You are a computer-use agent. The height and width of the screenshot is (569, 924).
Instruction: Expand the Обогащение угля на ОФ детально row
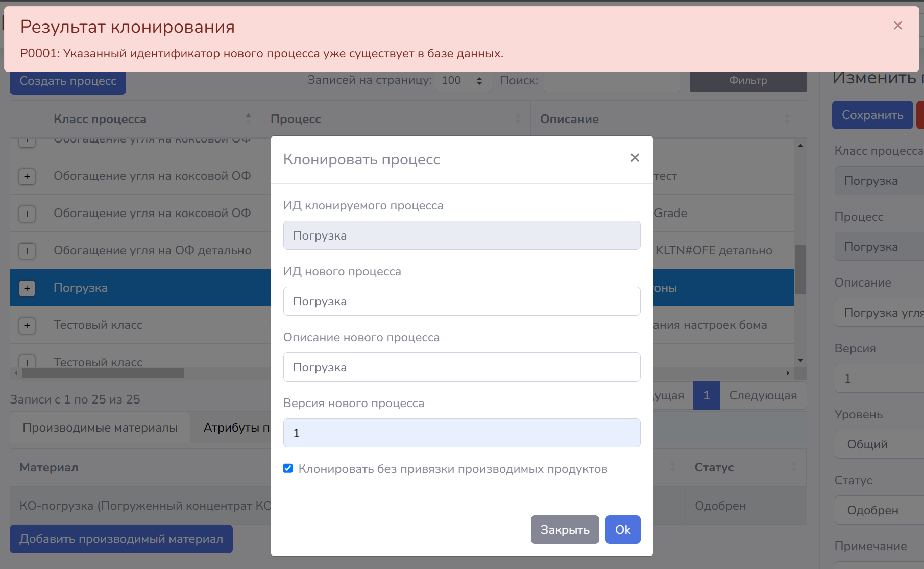pyautogui.click(x=27, y=251)
